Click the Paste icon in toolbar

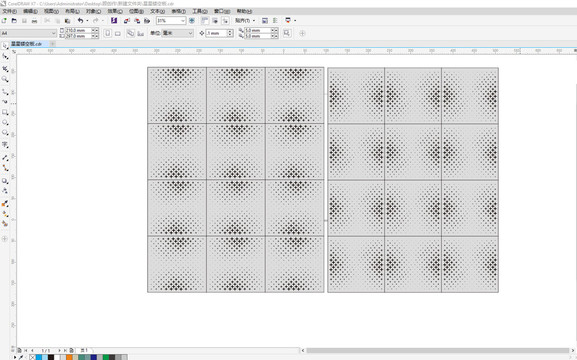[67, 21]
